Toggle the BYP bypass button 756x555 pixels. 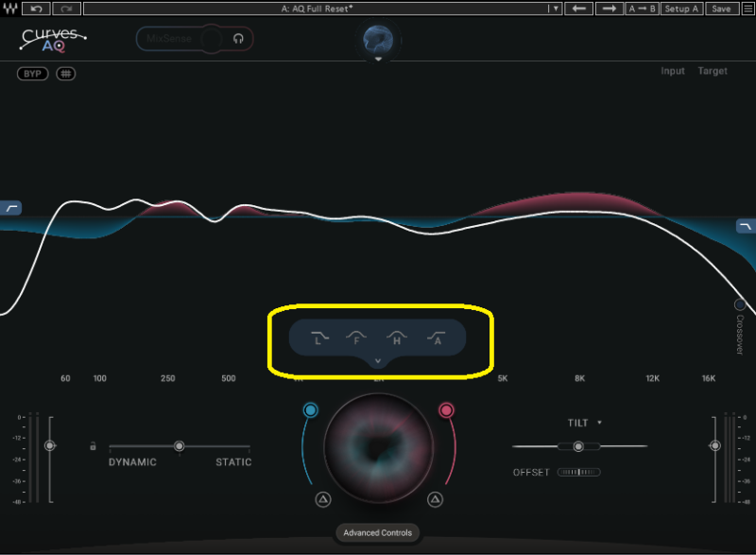click(32, 74)
